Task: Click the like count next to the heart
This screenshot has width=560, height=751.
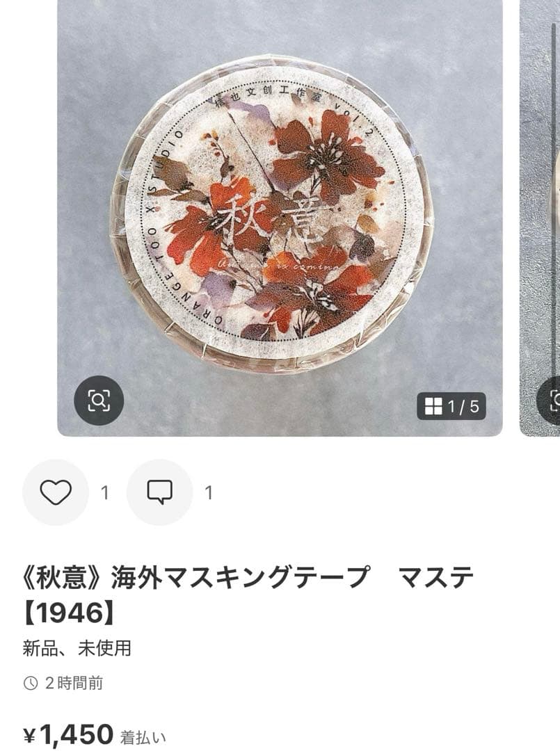Action: 105,493
